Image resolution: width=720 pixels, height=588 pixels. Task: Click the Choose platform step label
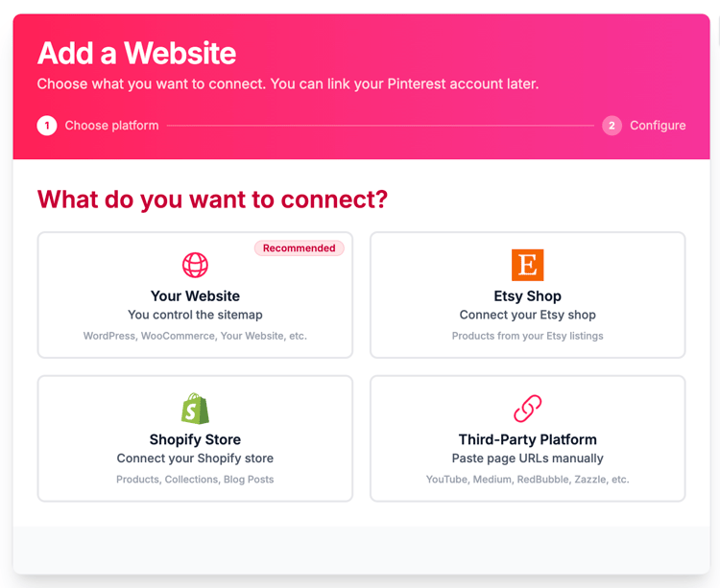[x=111, y=126]
